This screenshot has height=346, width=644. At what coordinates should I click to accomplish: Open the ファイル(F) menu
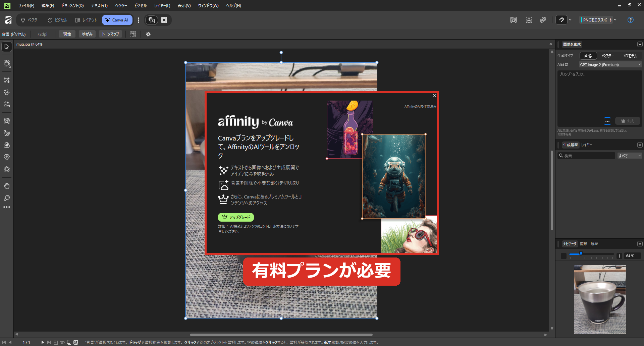coord(26,6)
